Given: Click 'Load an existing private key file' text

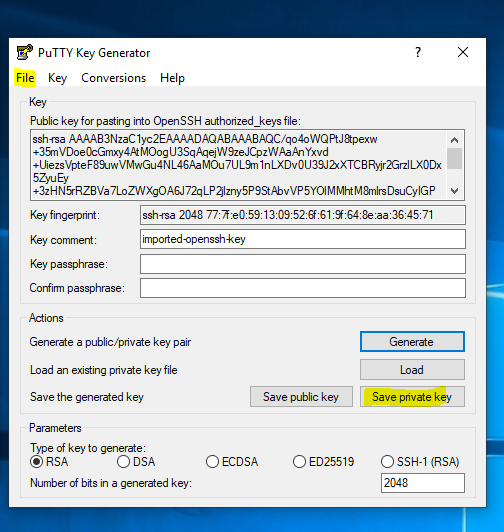Looking at the screenshot, I should coord(104,370).
